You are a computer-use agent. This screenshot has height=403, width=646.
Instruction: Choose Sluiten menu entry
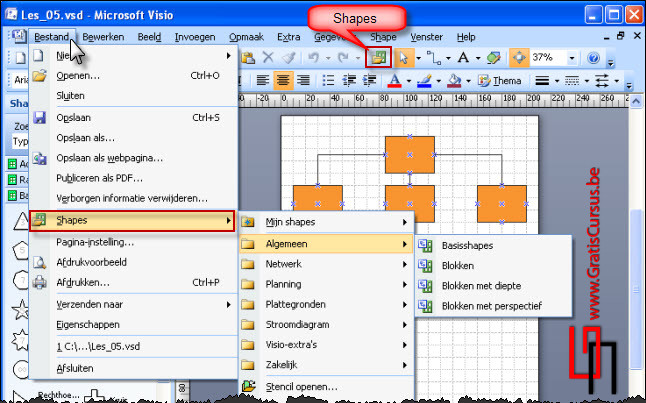pyautogui.click(x=133, y=96)
